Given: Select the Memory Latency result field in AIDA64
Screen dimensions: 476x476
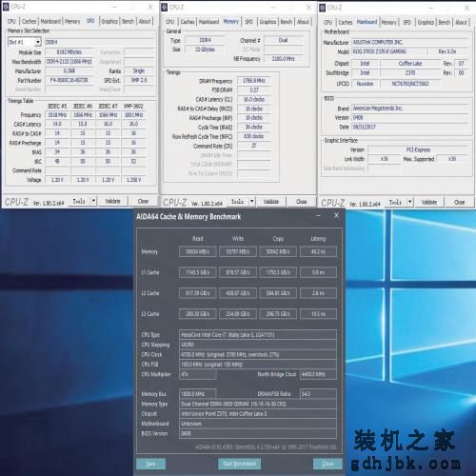Looking at the screenshot, I should [x=318, y=251].
